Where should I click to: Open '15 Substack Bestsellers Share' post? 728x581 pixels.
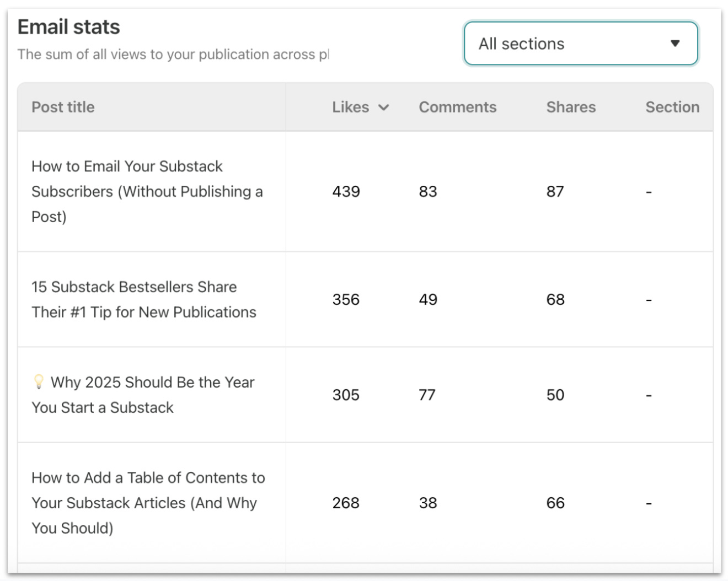(x=144, y=299)
